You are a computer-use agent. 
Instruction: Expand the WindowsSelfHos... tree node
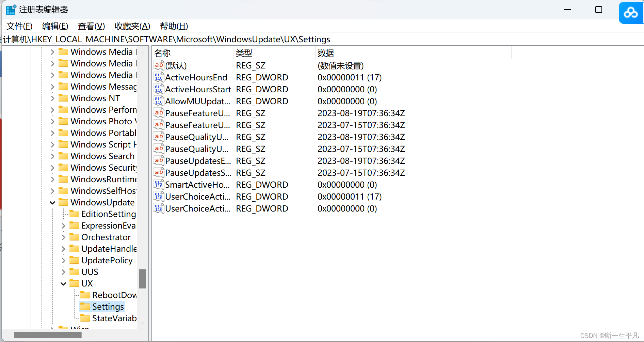click(52, 191)
